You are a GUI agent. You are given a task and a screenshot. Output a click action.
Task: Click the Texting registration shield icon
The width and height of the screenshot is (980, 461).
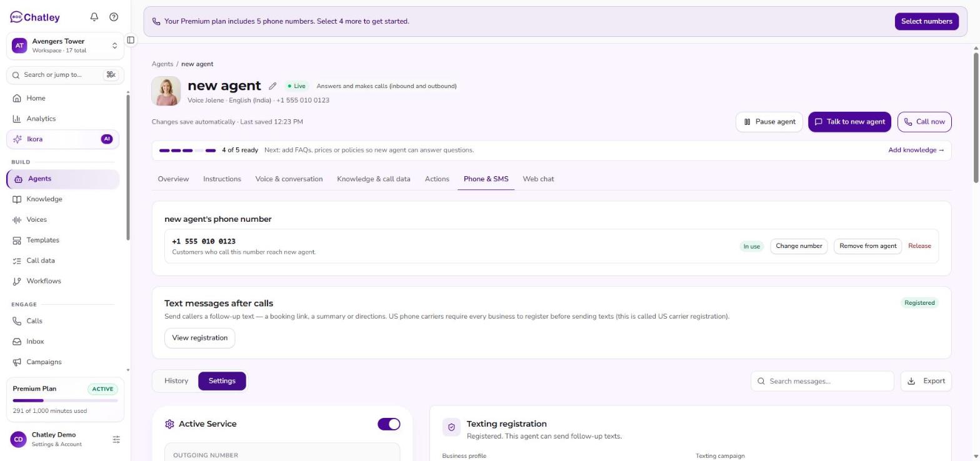click(x=451, y=427)
